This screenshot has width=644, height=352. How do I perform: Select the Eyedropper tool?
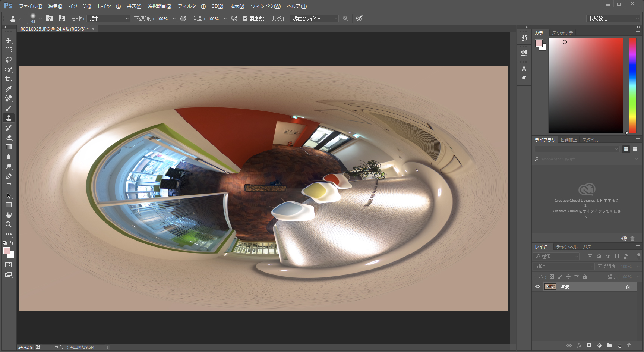(x=9, y=89)
